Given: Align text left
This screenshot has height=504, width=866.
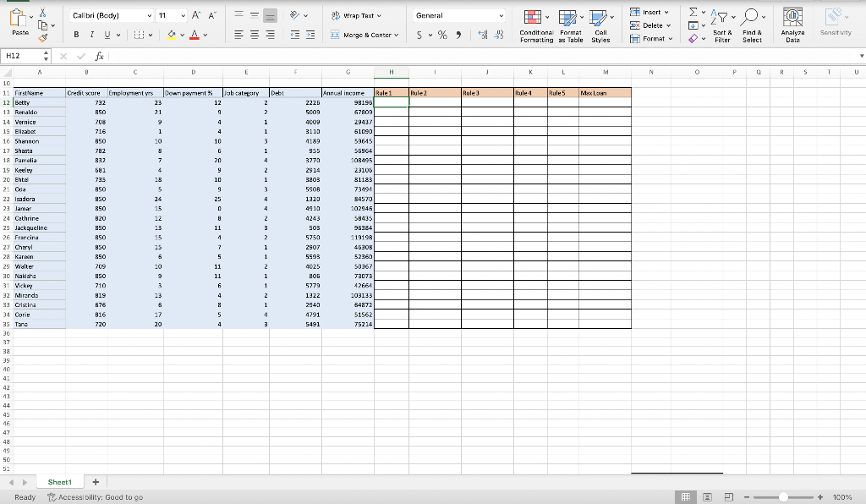Looking at the screenshot, I should coord(238,35).
